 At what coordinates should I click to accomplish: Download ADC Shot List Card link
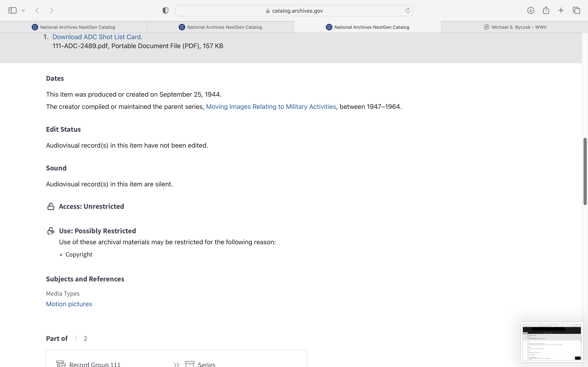click(97, 37)
